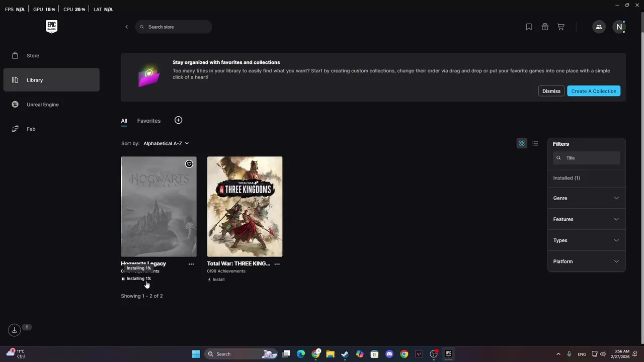This screenshot has width=644, height=362.
Task: Open File Explorer from the taskbar
Action: pos(330,354)
